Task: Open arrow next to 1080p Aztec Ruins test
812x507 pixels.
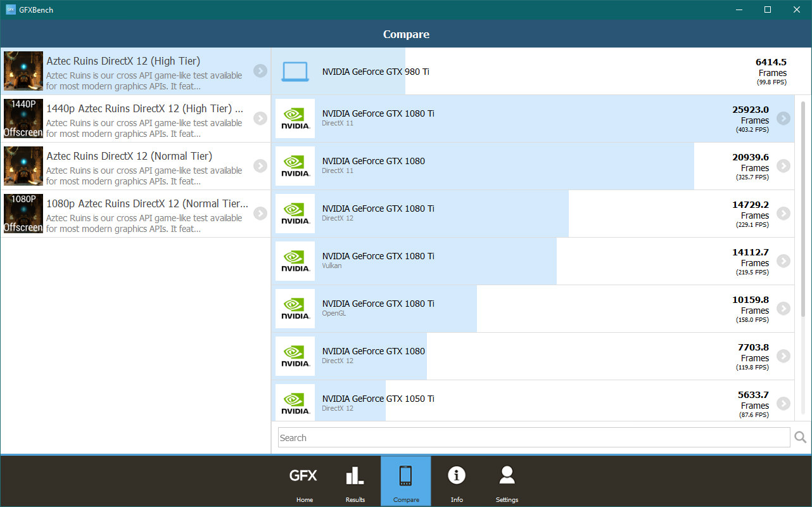Action: click(260, 214)
